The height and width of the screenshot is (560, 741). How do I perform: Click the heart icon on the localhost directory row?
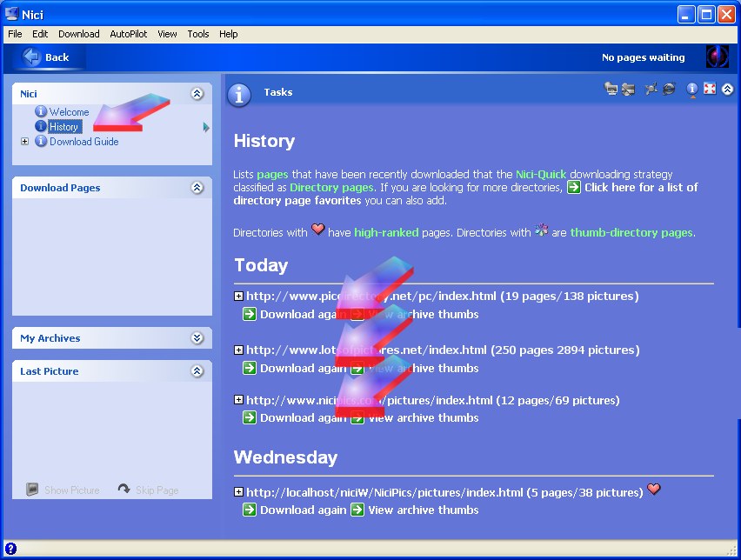pyautogui.click(x=653, y=489)
